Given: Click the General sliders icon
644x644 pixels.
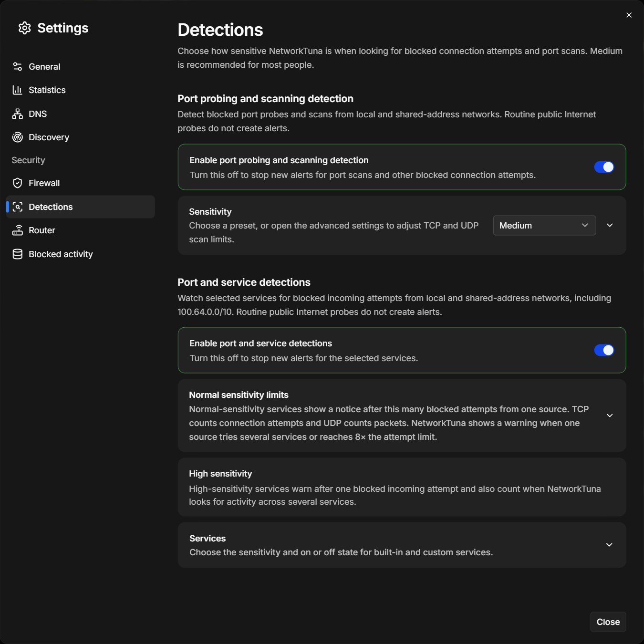Looking at the screenshot, I should pyautogui.click(x=18, y=66).
